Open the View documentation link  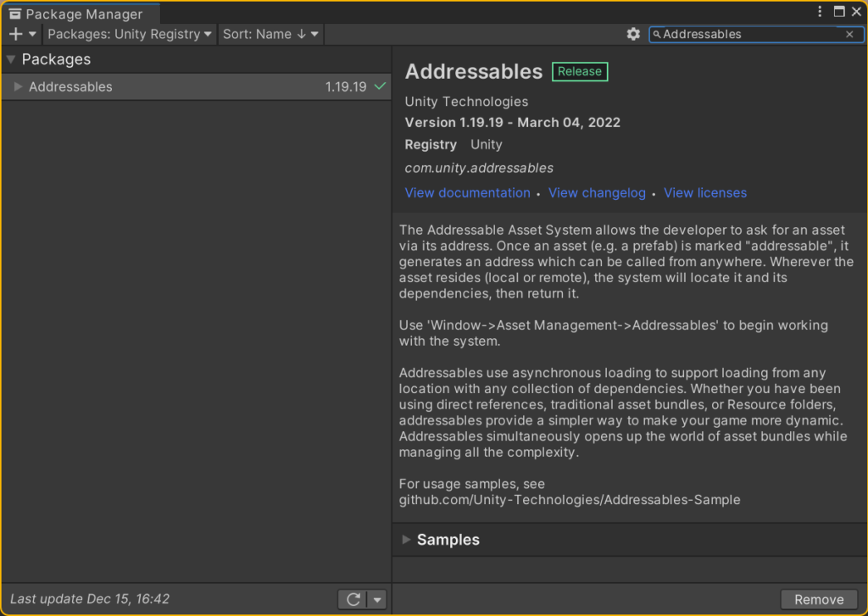pos(467,192)
